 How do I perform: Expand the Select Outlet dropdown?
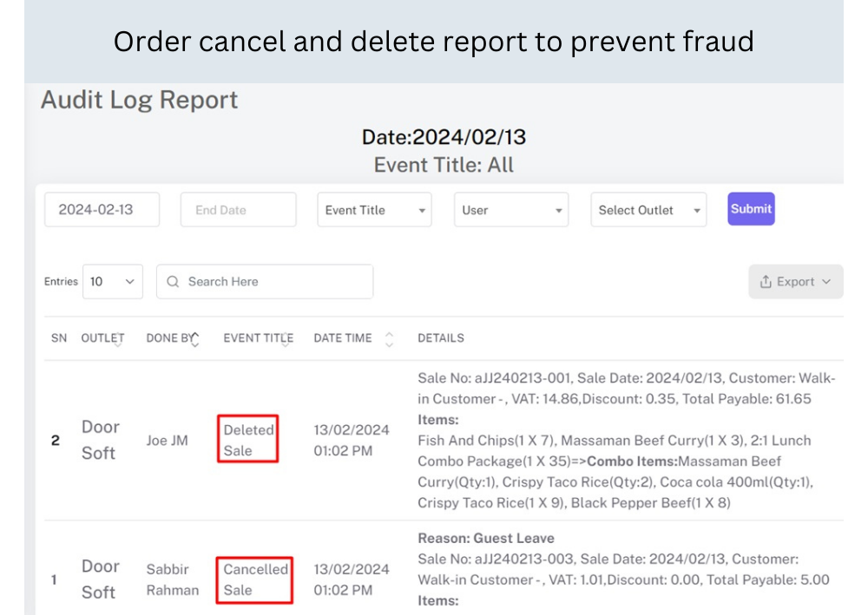point(648,210)
